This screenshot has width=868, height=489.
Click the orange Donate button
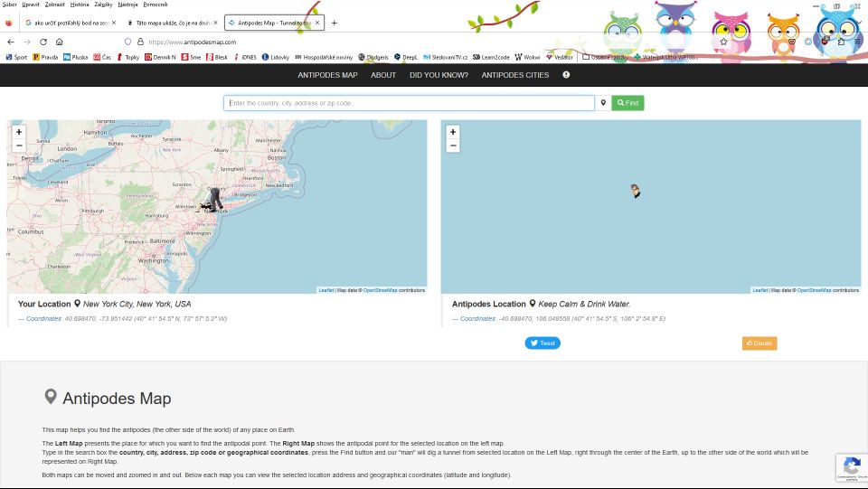759,343
